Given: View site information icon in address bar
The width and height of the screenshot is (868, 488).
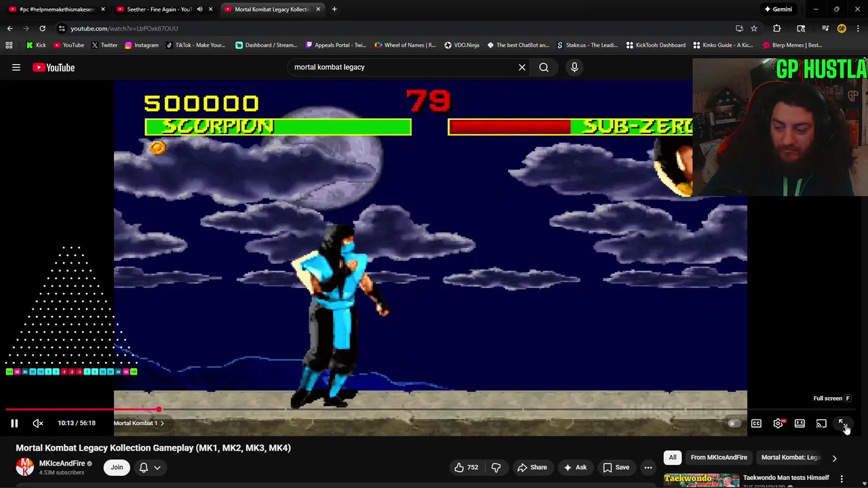Looking at the screenshot, I should (62, 28).
